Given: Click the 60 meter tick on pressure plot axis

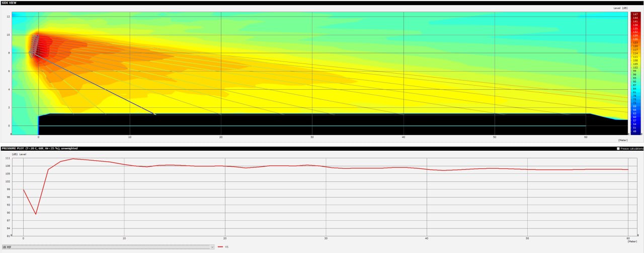Looking at the screenshot, I should pyautogui.click(x=628, y=238).
